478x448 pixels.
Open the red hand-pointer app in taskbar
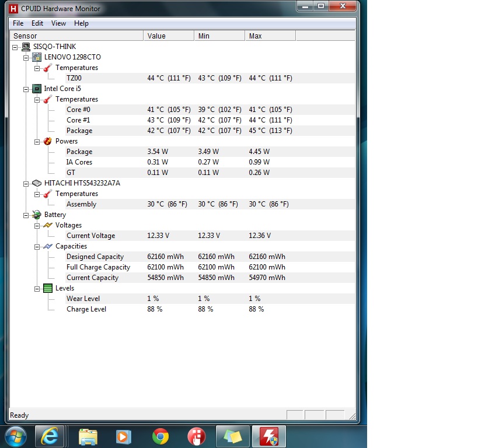(x=197, y=437)
